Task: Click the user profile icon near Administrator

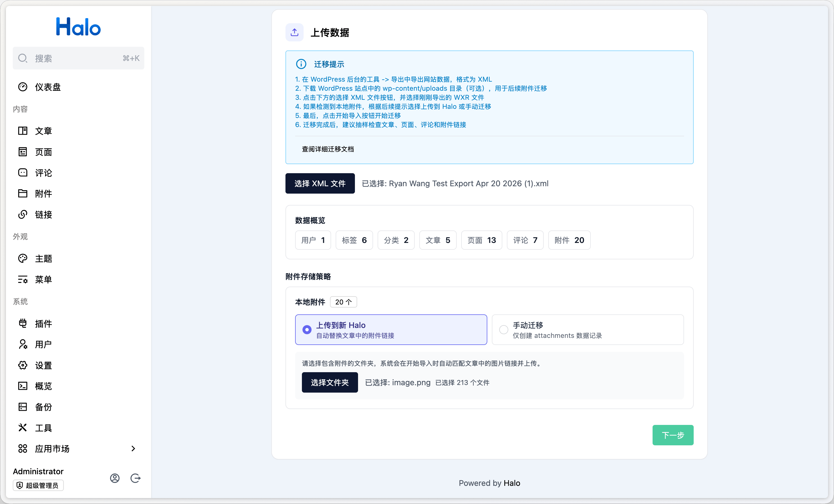Action: click(x=115, y=478)
